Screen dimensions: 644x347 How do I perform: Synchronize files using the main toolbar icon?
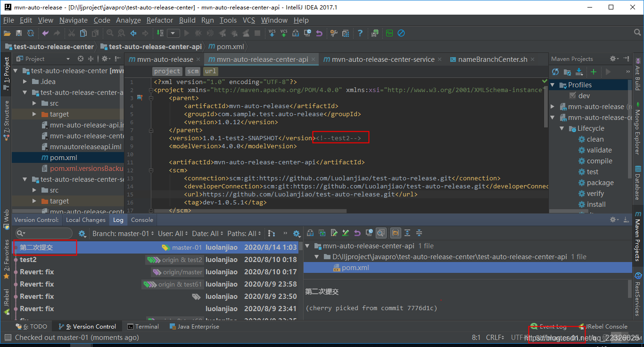click(x=31, y=33)
